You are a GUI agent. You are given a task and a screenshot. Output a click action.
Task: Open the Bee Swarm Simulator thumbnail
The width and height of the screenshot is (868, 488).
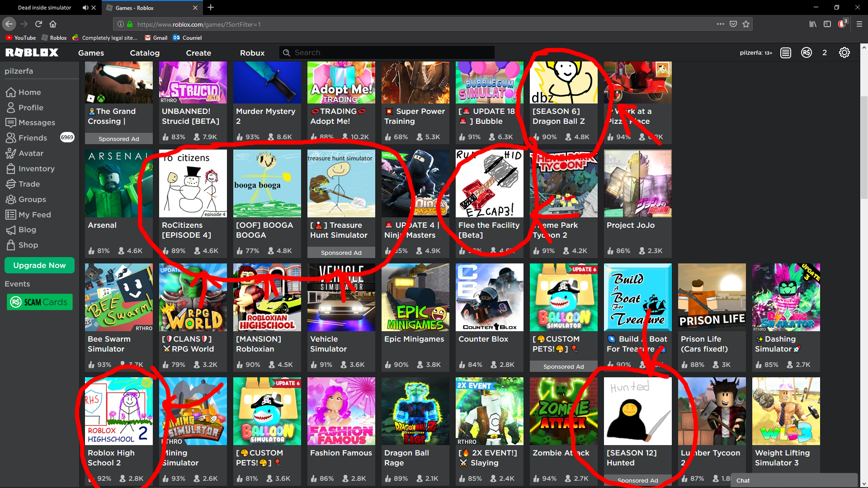coord(119,297)
